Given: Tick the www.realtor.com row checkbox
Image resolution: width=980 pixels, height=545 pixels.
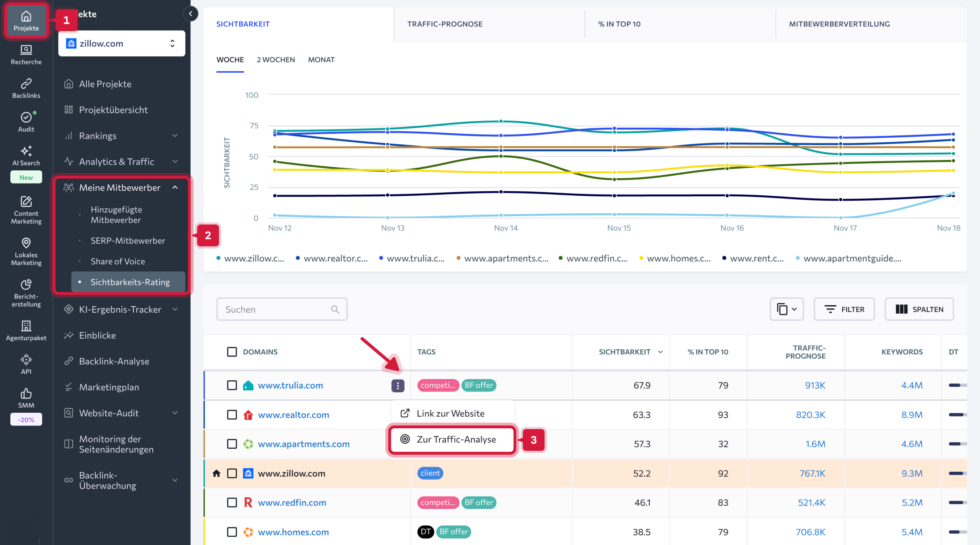Looking at the screenshot, I should pyautogui.click(x=232, y=414).
